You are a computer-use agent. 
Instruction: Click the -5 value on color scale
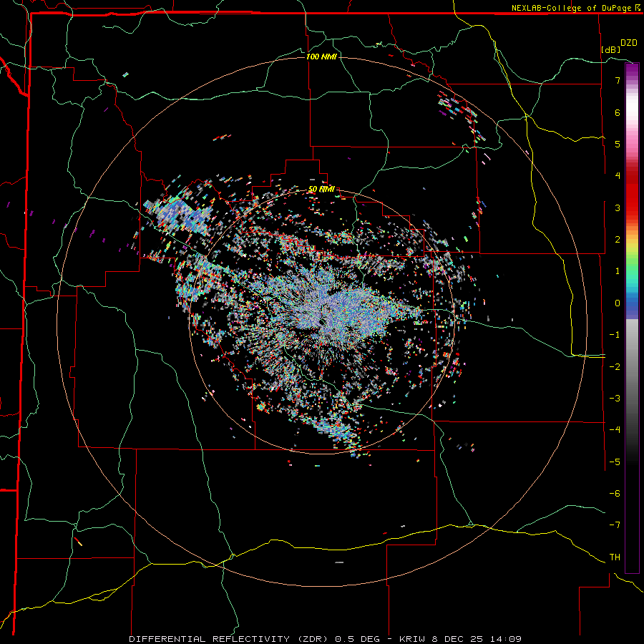click(615, 462)
